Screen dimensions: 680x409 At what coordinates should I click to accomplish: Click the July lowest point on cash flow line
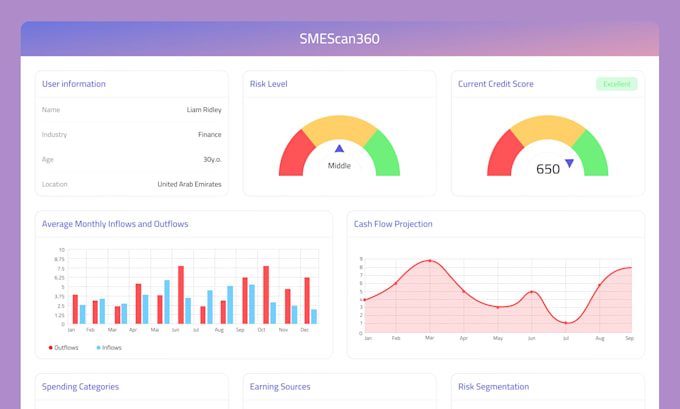click(x=566, y=323)
